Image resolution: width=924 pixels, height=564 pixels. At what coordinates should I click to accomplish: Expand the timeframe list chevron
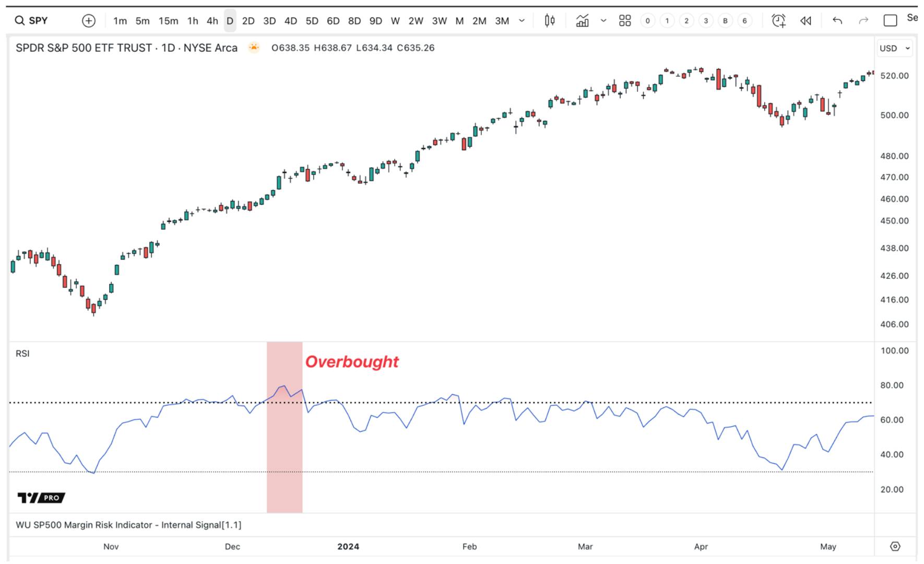click(x=522, y=21)
